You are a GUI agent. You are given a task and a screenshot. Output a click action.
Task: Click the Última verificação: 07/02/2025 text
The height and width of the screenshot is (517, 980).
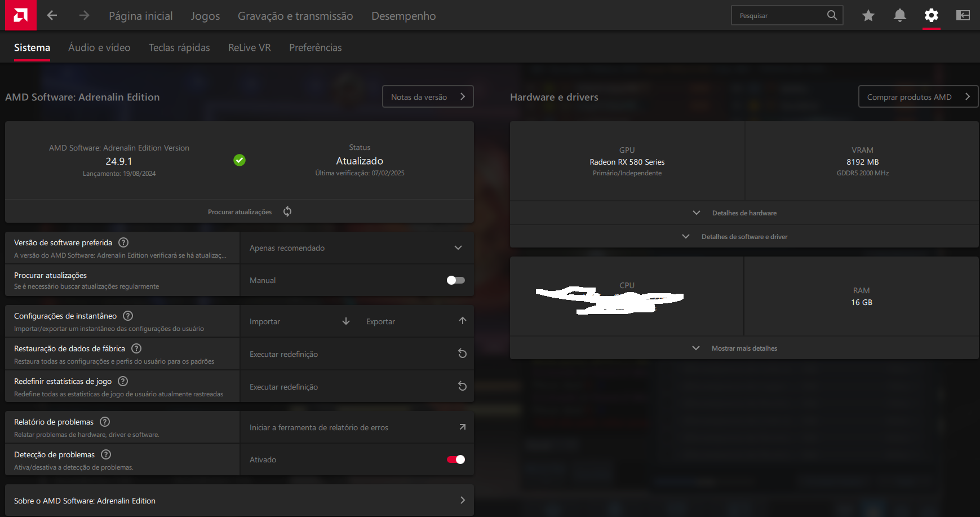[x=360, y=173]
